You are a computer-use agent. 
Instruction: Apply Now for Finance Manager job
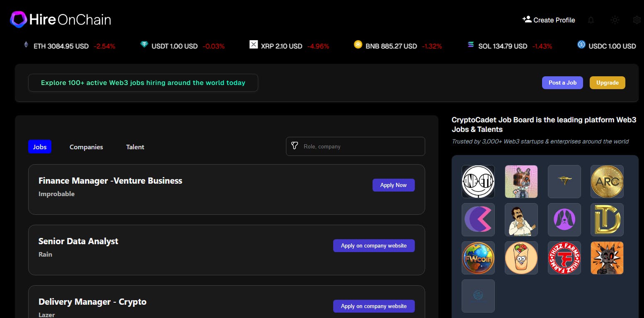click(x=393, y=185)
